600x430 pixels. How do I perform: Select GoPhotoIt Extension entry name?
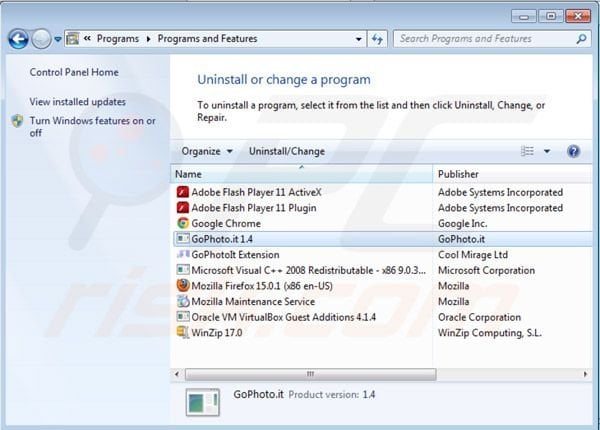point(235,255)
